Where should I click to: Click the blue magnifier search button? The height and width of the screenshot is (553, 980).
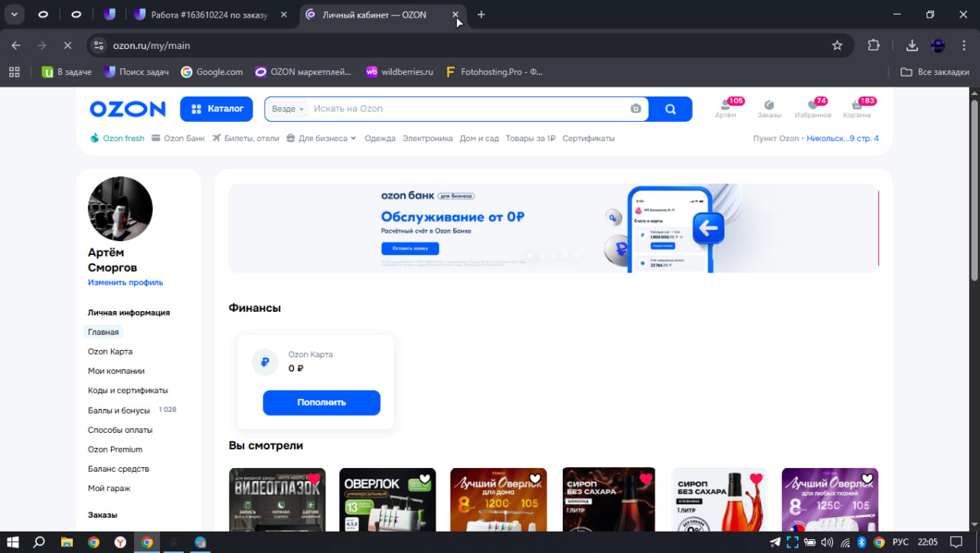tap(671, 109)
